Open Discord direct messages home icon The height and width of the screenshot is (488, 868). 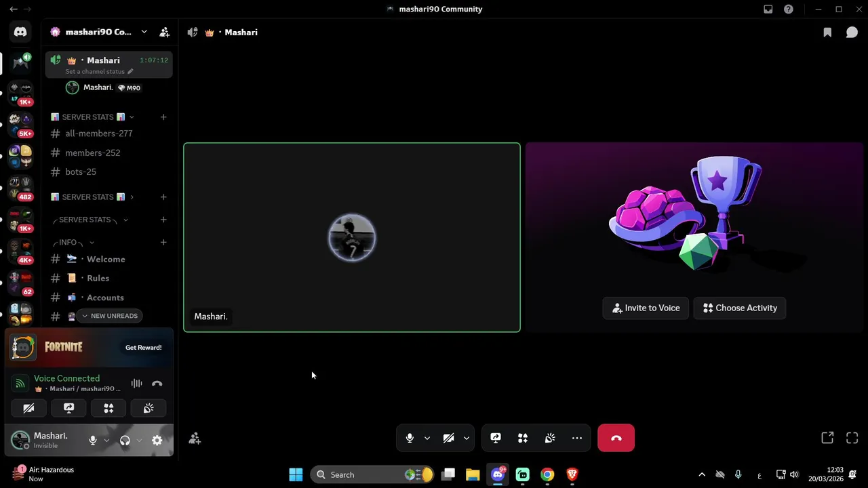pos(20,32)
